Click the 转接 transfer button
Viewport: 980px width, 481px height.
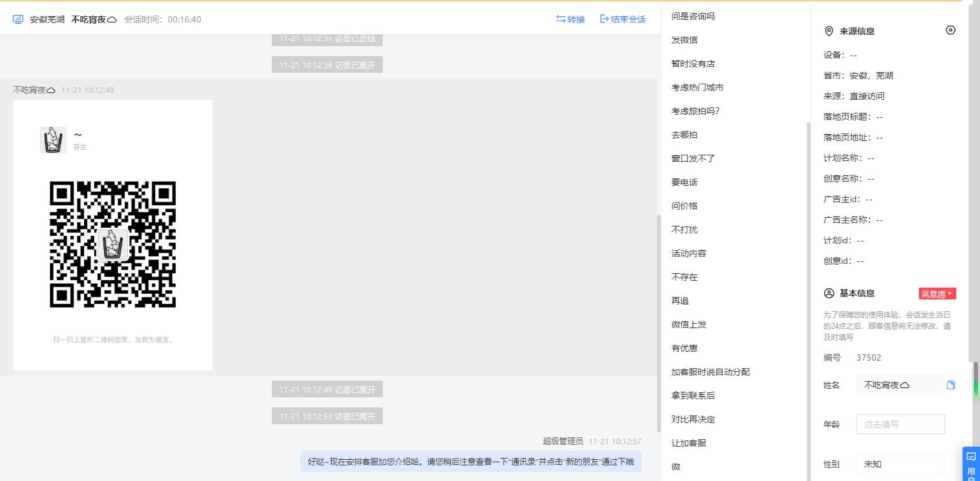tap(570, 19)
